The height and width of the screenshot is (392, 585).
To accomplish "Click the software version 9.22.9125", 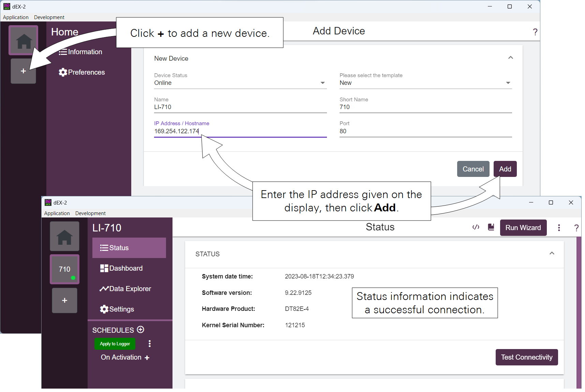I will 298,293.
